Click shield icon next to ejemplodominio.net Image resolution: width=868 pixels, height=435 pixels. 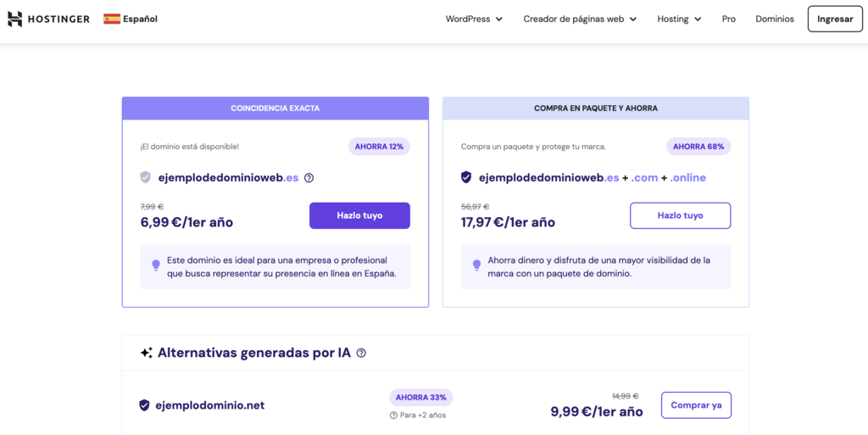pos(144,405)
